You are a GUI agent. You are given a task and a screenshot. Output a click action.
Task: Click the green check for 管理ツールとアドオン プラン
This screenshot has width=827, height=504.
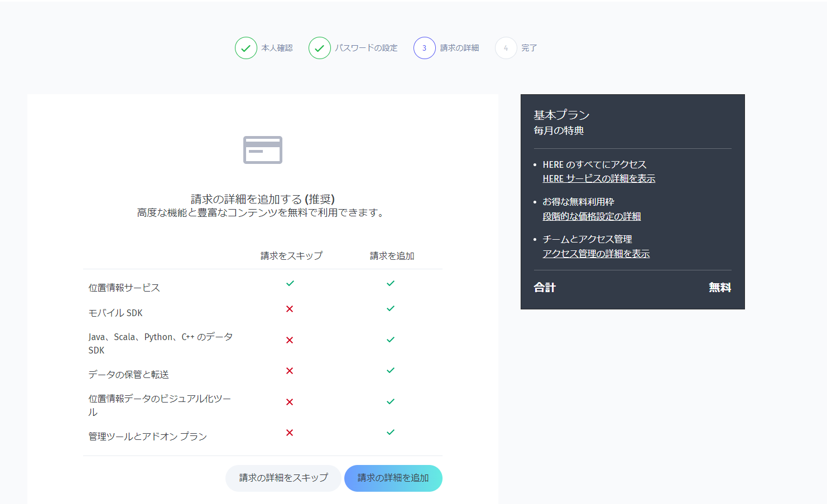[391, 432]
